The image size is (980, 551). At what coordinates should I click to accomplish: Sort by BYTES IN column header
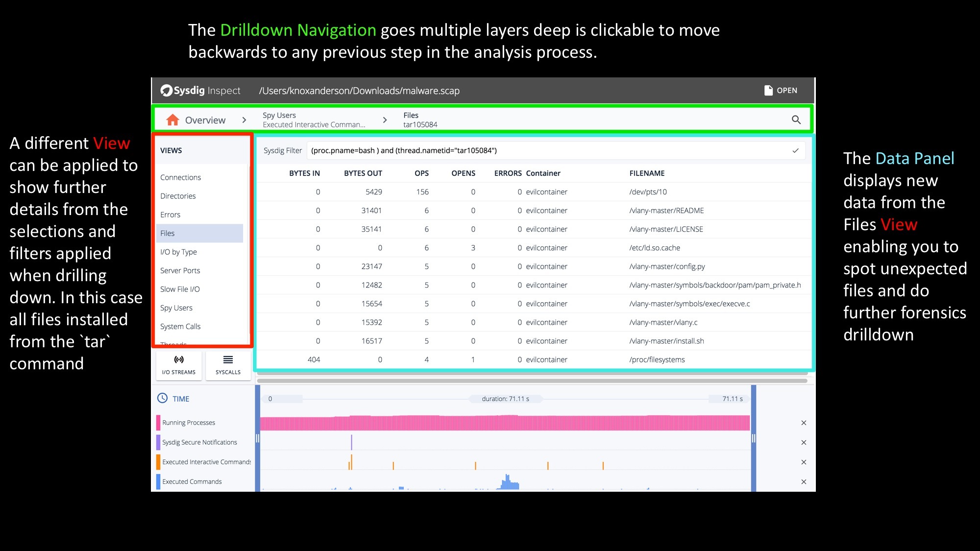click(304, 173)
